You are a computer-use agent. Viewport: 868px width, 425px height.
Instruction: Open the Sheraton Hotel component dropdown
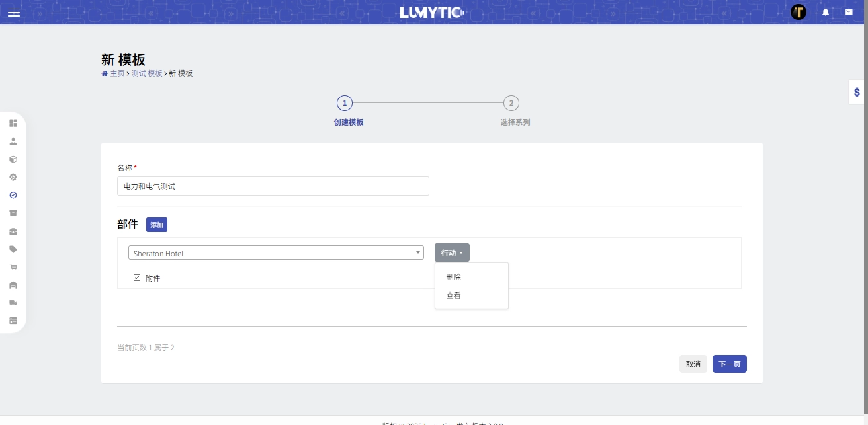tap(276, 253)
